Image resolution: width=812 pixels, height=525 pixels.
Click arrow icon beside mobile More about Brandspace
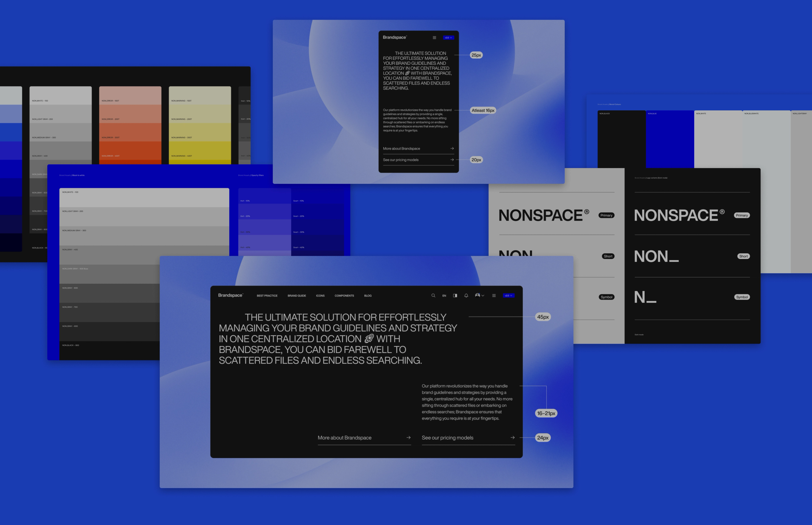coord(452,148)
